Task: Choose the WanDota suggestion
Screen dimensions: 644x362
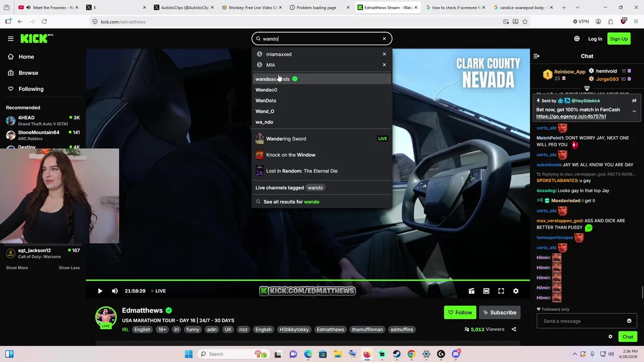Action: tap(322, 101)
